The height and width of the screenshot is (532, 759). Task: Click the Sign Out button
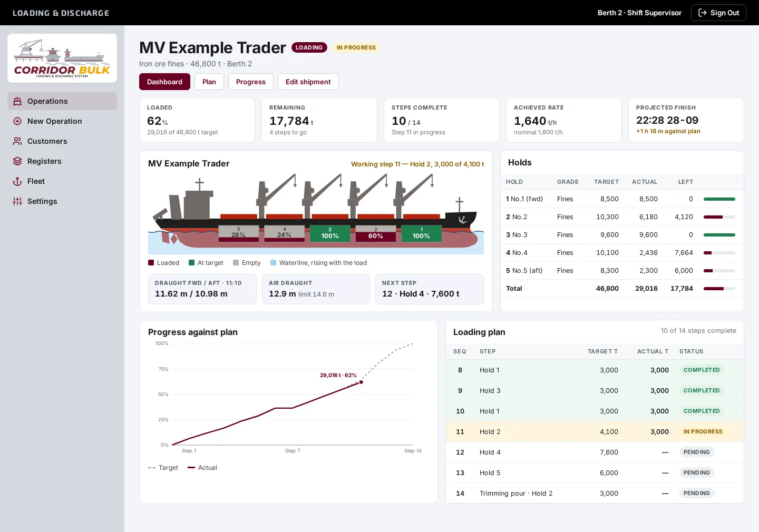pyautogui.click(x=718, y=13)
